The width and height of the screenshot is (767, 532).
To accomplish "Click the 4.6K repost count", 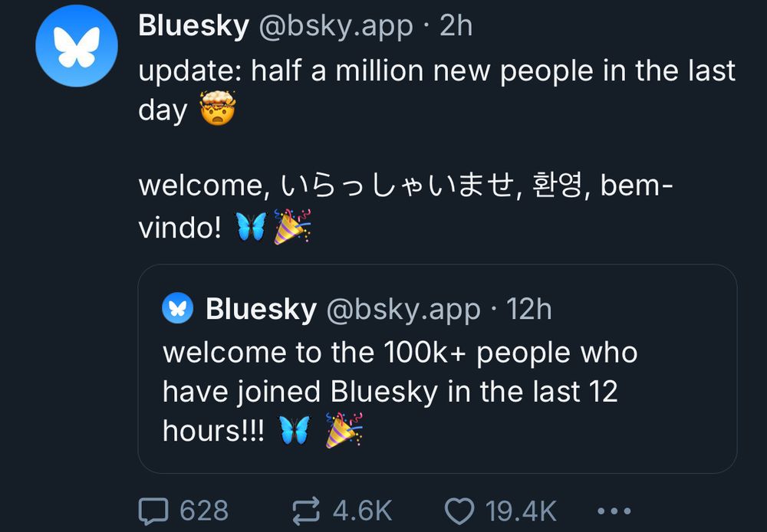I will (x=362, y=510).
